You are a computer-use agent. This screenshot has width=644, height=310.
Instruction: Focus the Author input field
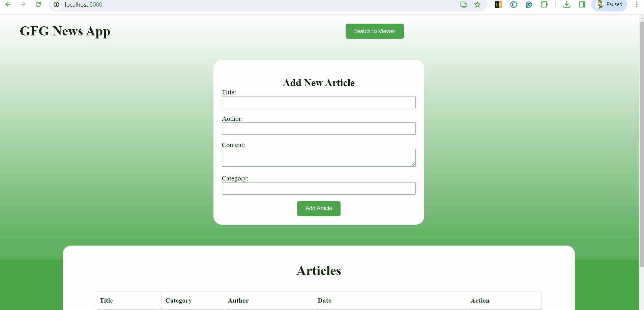[x=319, y=129]
